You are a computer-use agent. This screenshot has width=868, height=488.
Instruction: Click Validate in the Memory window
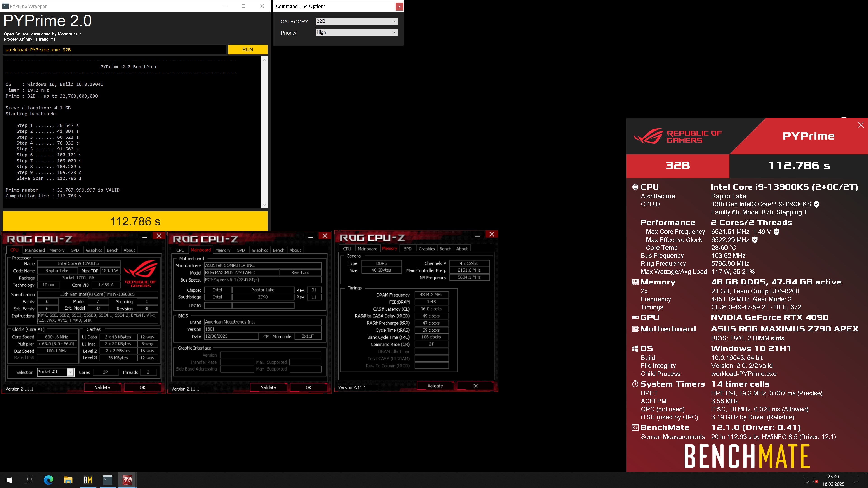435,386
